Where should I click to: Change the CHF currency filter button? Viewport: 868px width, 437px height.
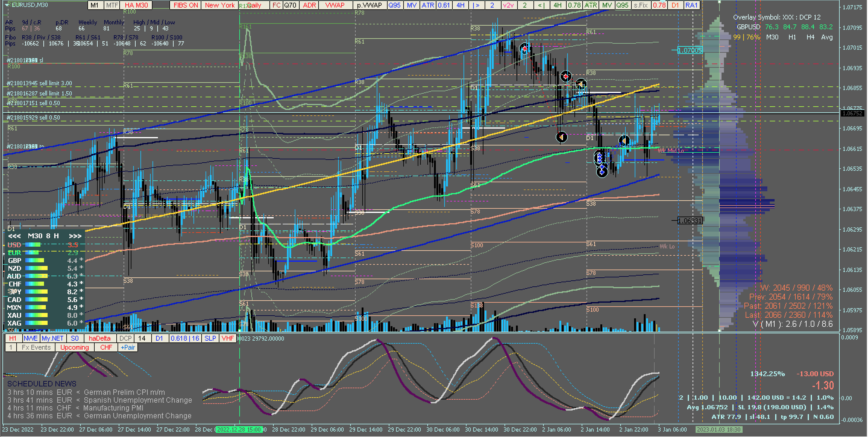[106, 348]
